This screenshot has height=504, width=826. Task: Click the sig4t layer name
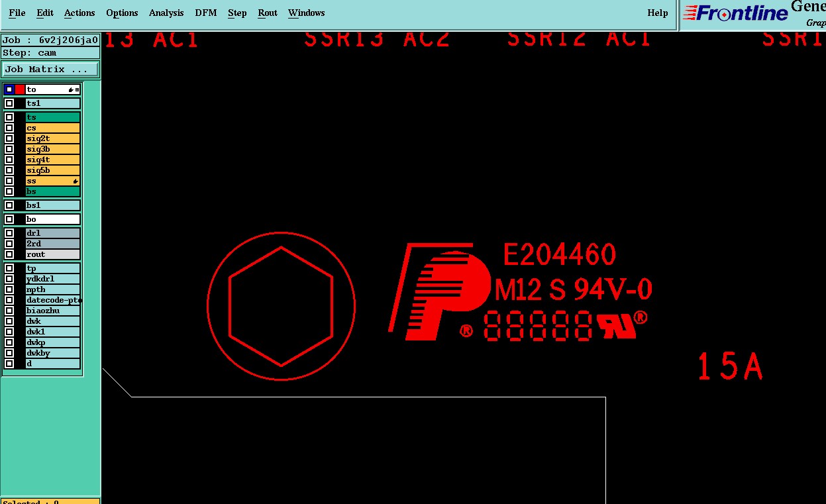[x=53, y=160]
